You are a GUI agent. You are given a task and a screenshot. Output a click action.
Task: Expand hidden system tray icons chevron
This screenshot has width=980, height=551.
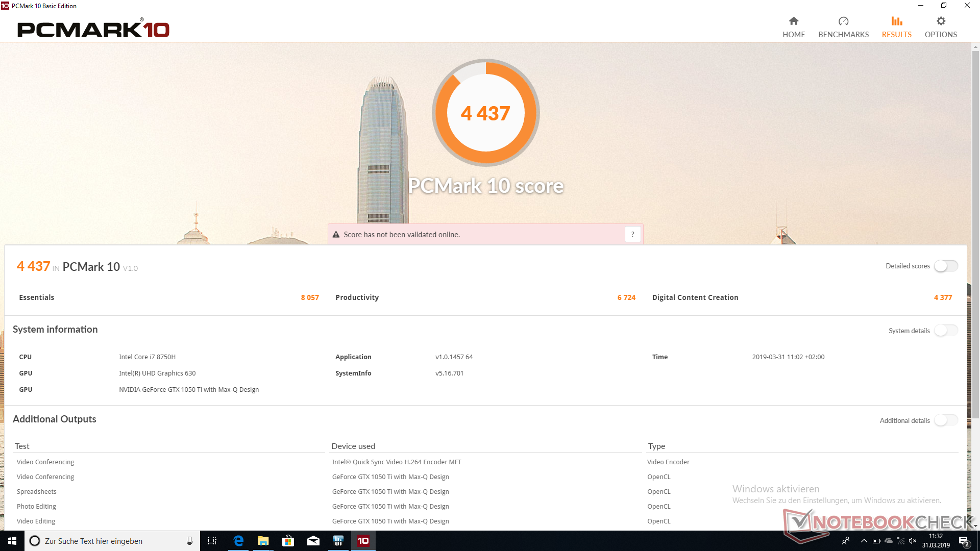coord(864,541)
